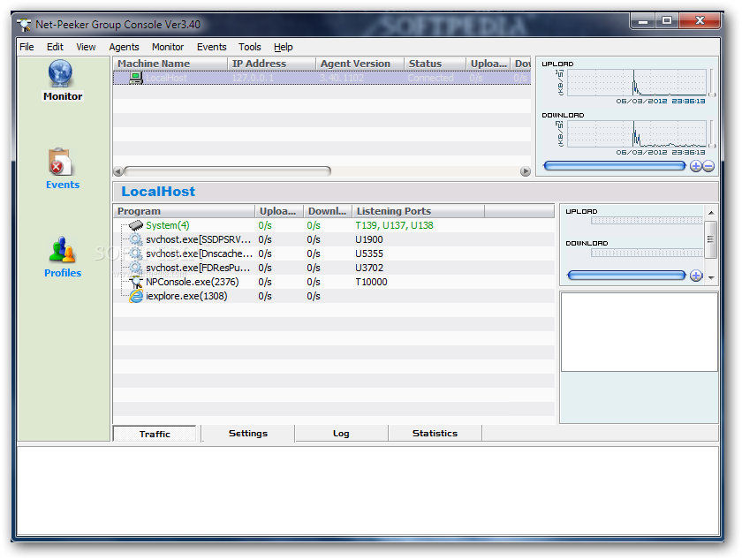Sort by Listening Ports column header
This screenshot has width=742, height=560.
click(419, 211)
